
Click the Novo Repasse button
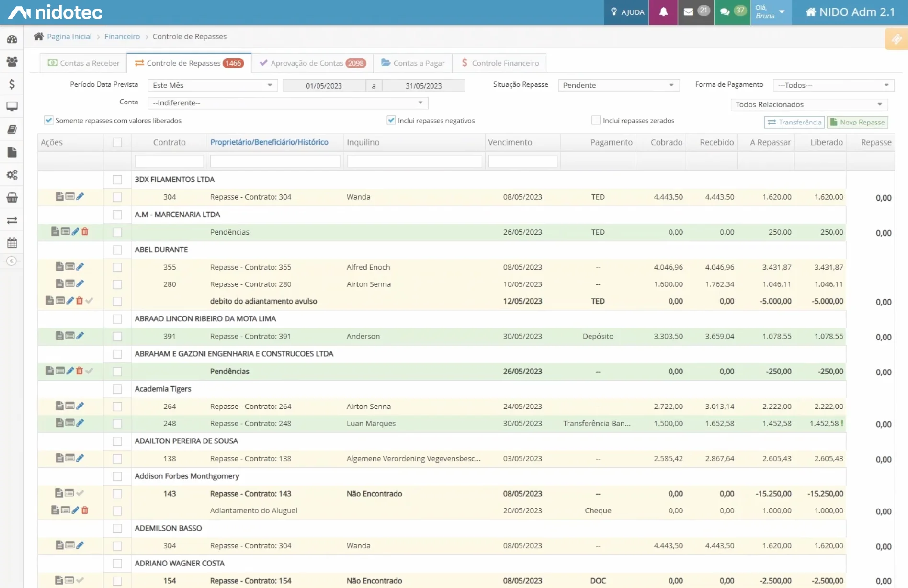857,122
